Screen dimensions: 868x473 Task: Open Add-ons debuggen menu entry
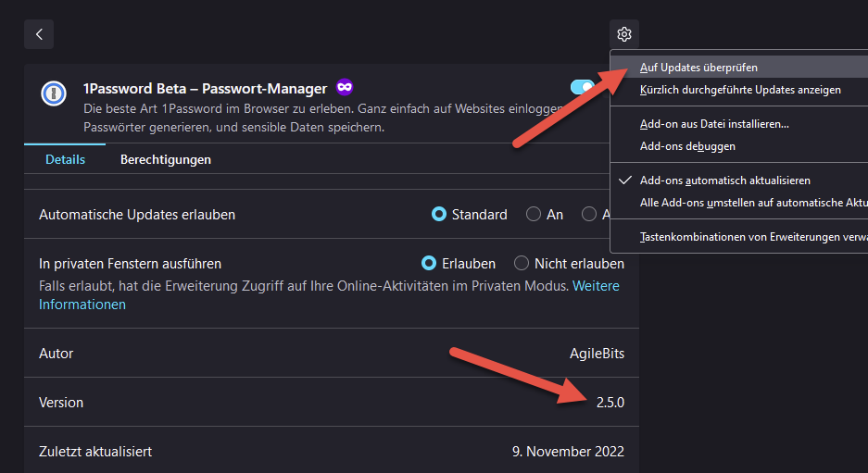point(687,146)
